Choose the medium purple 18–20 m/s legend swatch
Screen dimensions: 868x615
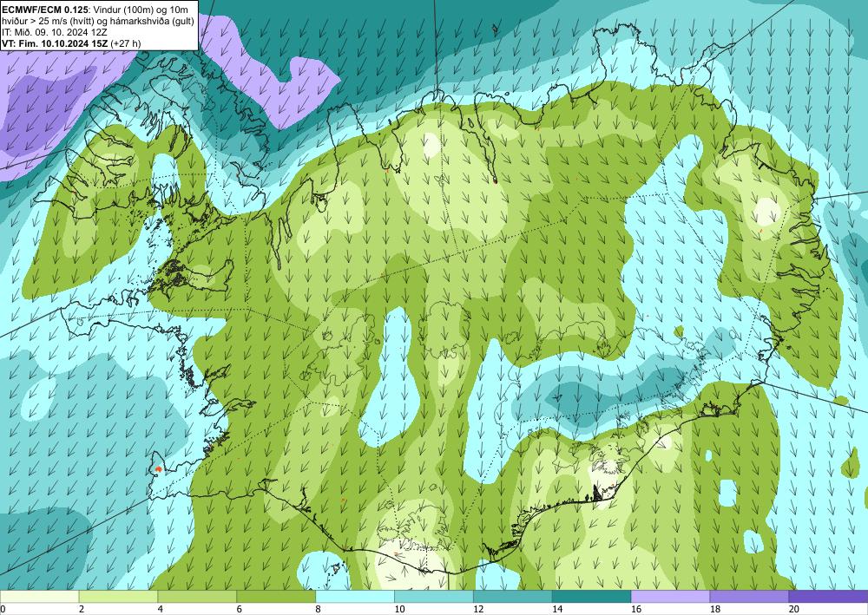[749, 596]
